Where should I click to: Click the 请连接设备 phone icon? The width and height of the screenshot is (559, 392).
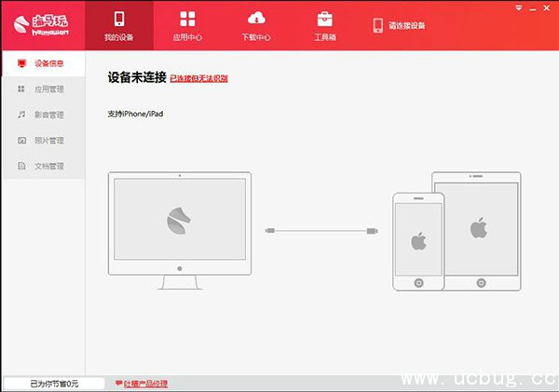[x=378, y=25]
